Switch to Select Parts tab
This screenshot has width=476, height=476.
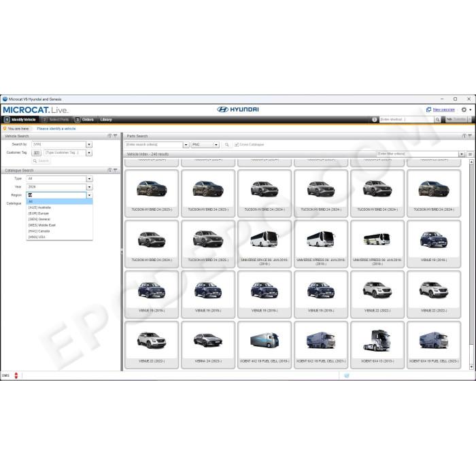click(55, 120)
